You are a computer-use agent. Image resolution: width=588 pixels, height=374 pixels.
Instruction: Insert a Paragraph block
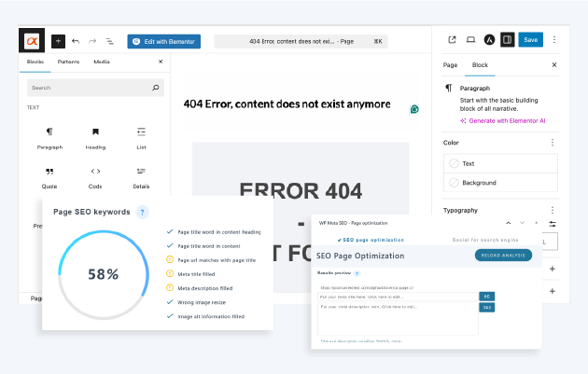[x=49, y=137]
